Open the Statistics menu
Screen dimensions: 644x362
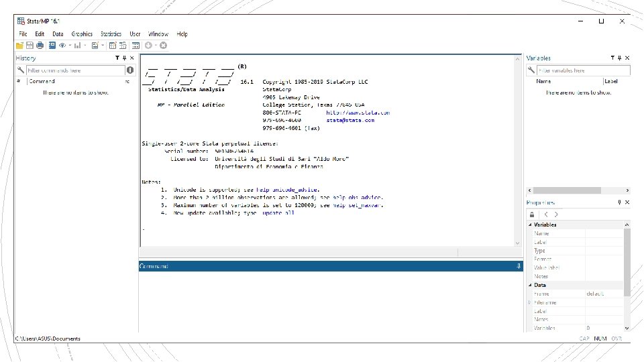111,34
